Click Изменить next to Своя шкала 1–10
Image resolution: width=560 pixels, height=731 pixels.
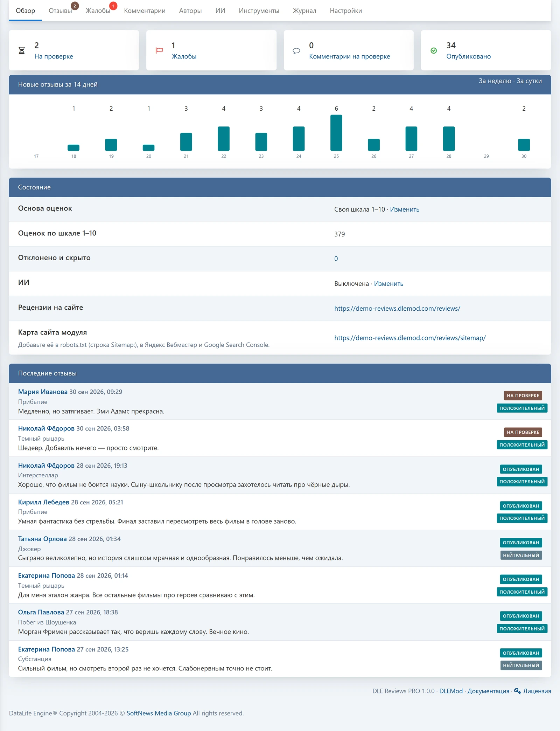coord(405,209)
